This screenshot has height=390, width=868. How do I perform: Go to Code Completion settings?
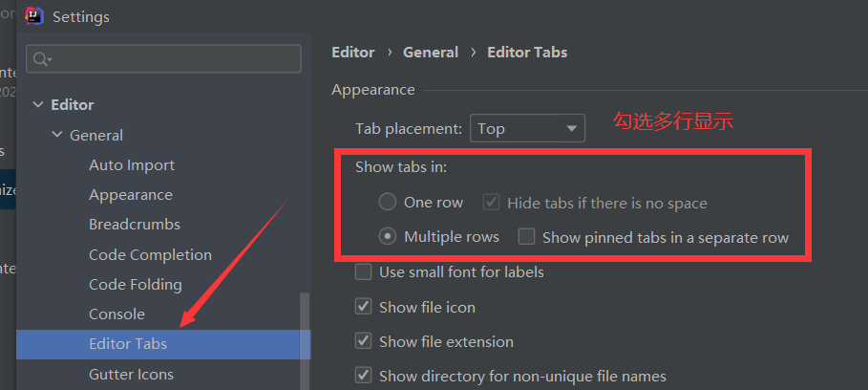[150, 255]
